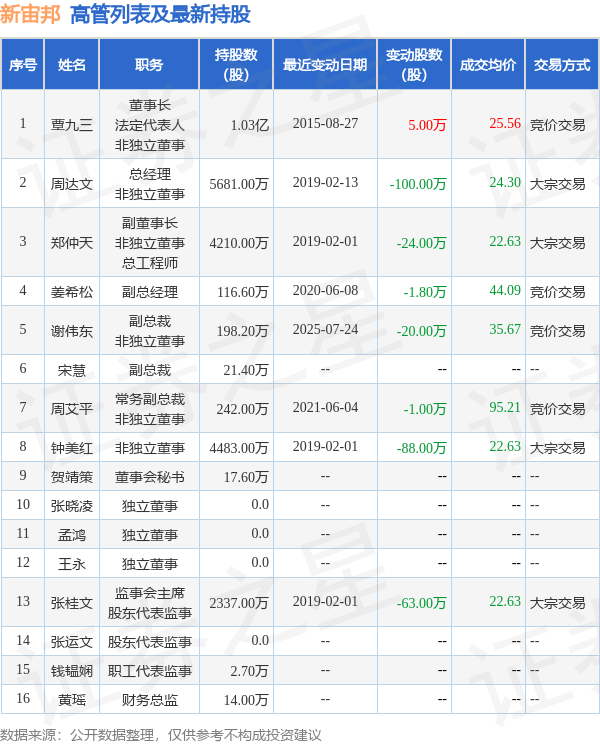The height and width of the screenshot is (744, 600).
Task: Select the name 谢伟东
Action: point(72,330)
